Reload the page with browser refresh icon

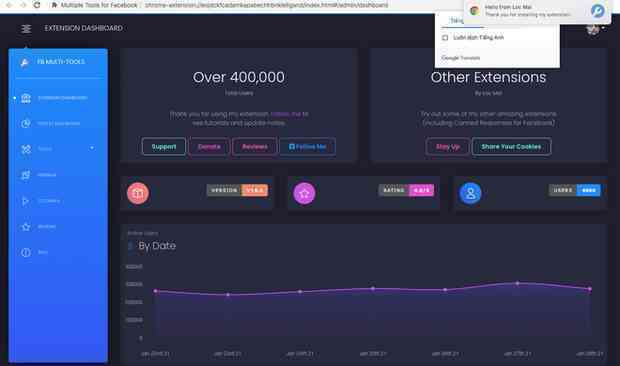[37, 5]
